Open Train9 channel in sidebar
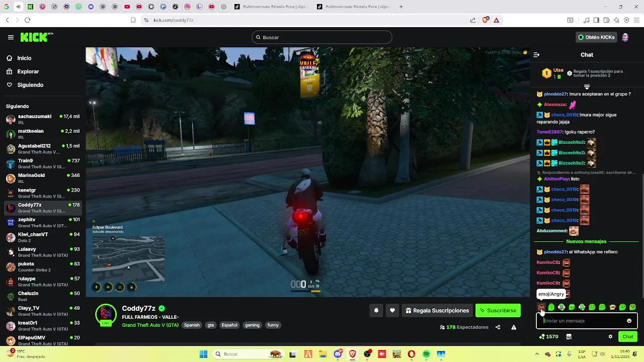This screenshot has width=644, height=362. click(43, 163)
